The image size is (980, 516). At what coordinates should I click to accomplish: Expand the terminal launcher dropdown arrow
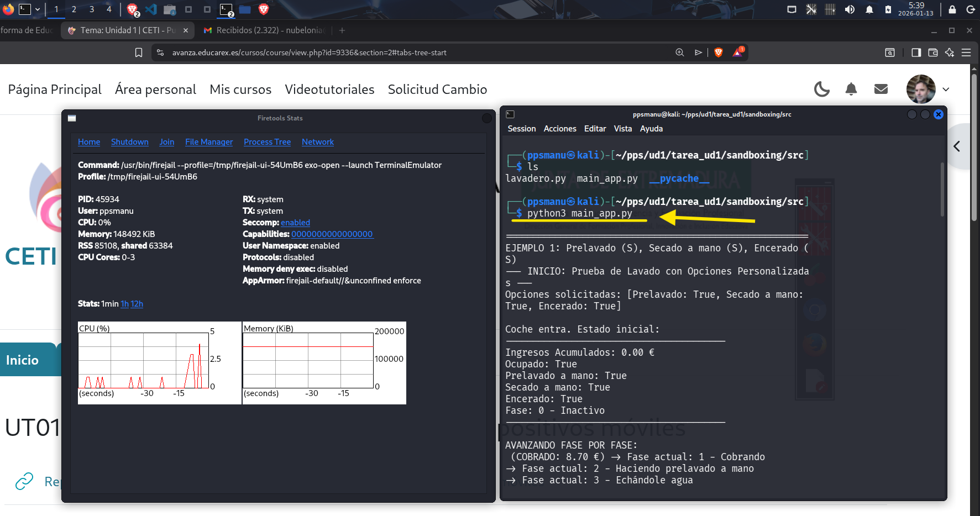tap(38, 9)
